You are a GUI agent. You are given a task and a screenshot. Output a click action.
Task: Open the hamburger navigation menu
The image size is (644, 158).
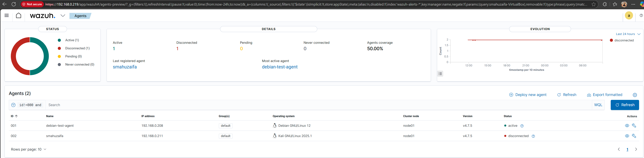click(6, 16)
